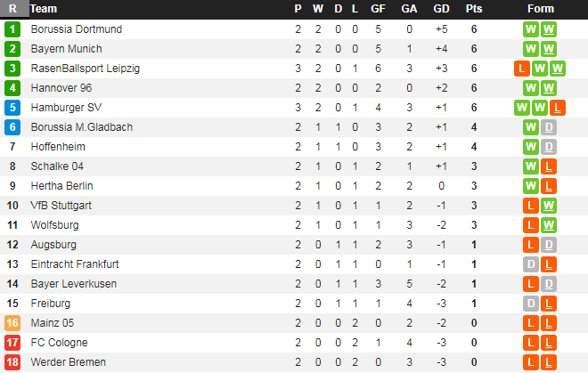The height and width of the screenshot is (373, 588).
Task: Click the R rank column header
Action: pos(12,9)
